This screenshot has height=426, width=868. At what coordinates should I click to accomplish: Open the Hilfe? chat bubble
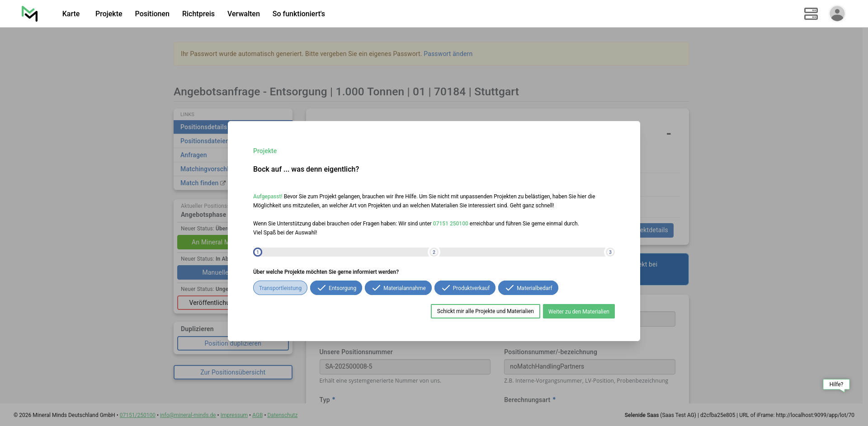pyautogui.click(x=836, y=384)
